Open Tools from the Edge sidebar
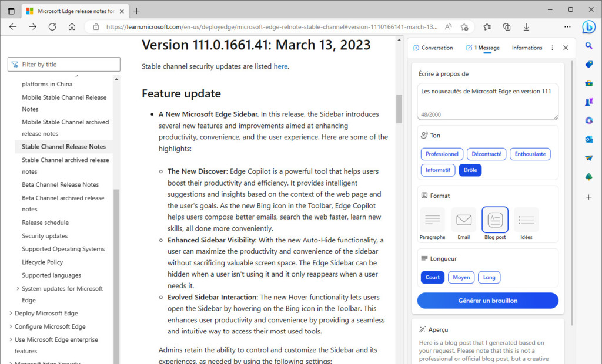The height and width of the screenshot is (364, 602). 588,83
